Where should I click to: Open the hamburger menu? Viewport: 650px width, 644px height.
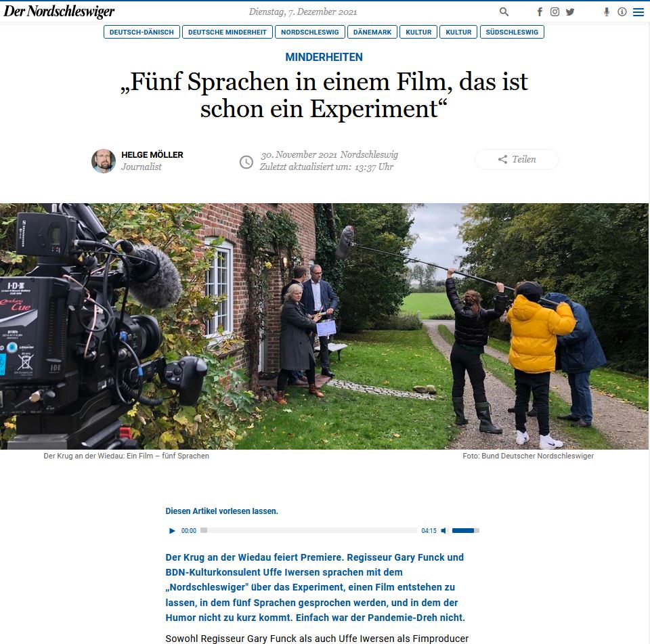point(638,12)
